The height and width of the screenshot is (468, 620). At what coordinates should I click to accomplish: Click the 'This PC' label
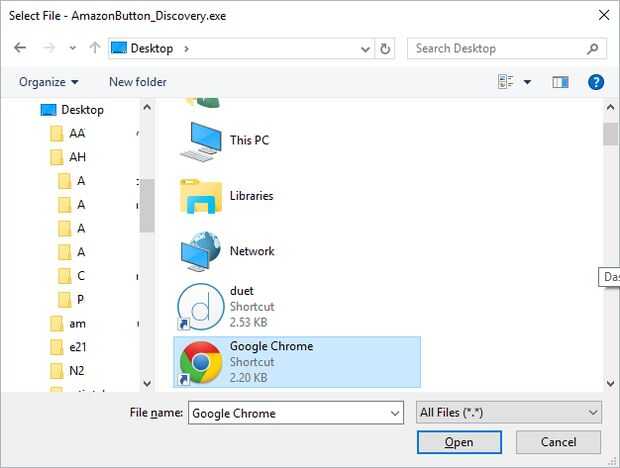point(250,140)
